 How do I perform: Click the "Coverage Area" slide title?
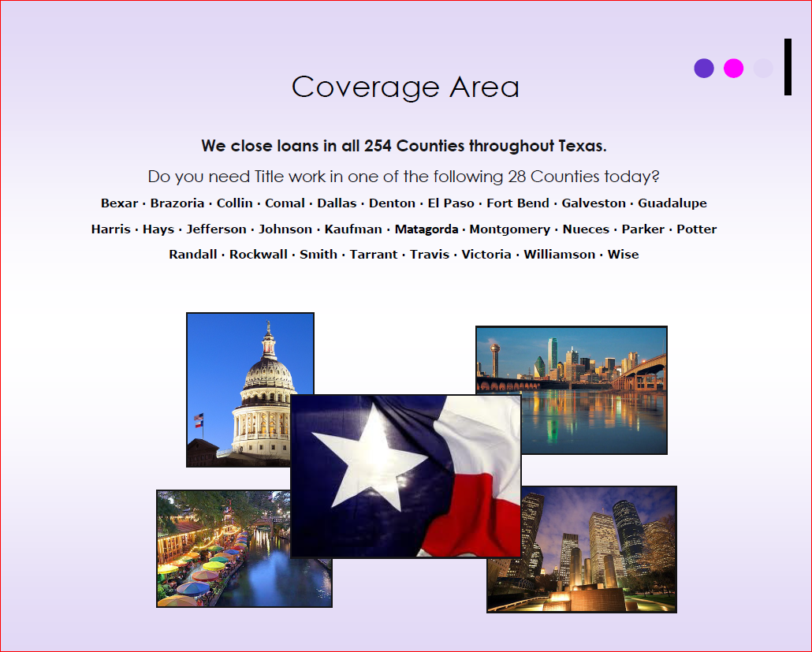pos(405,87)
